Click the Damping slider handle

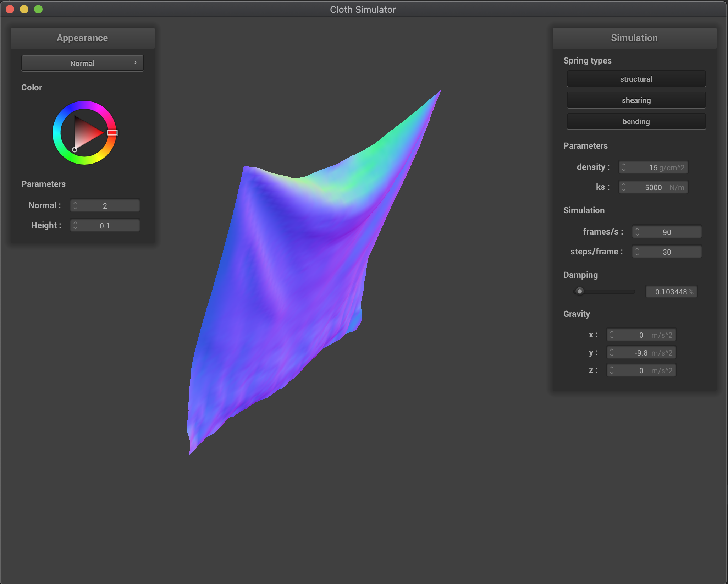tap(579, 291)
